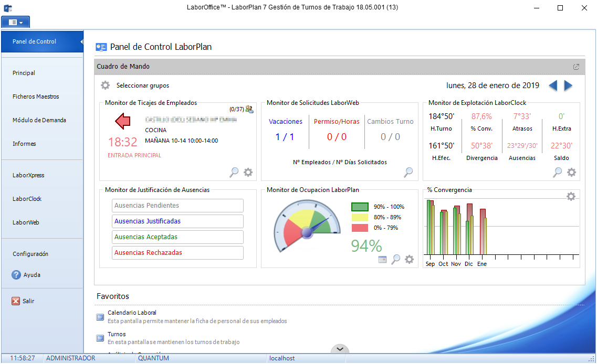Click the 87,6% % Conv. value

click(481, 116)
